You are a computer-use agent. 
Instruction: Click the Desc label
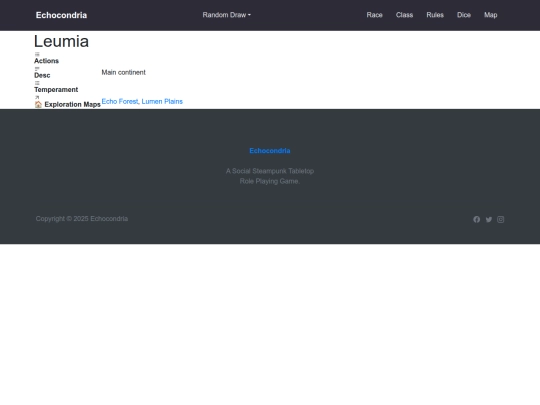[x=42, y=75]
